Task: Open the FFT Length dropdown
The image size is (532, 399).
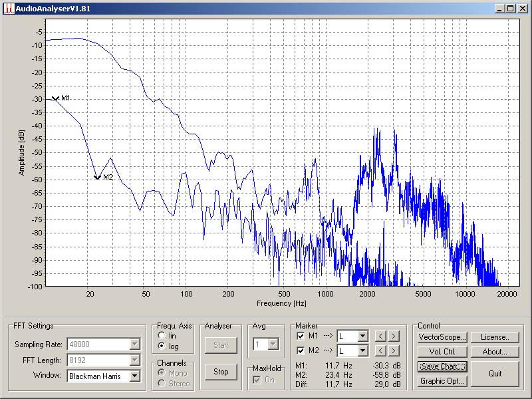Action: tap(135, 360)
